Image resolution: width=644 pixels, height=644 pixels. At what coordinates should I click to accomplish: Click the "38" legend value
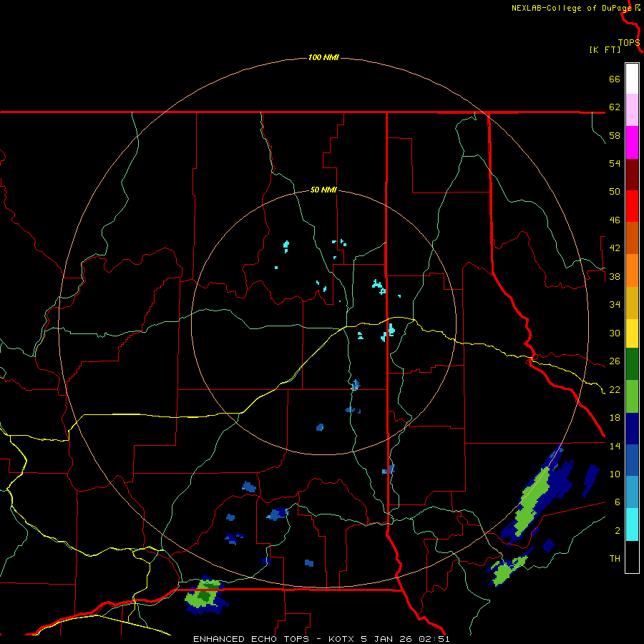(615, 277)
